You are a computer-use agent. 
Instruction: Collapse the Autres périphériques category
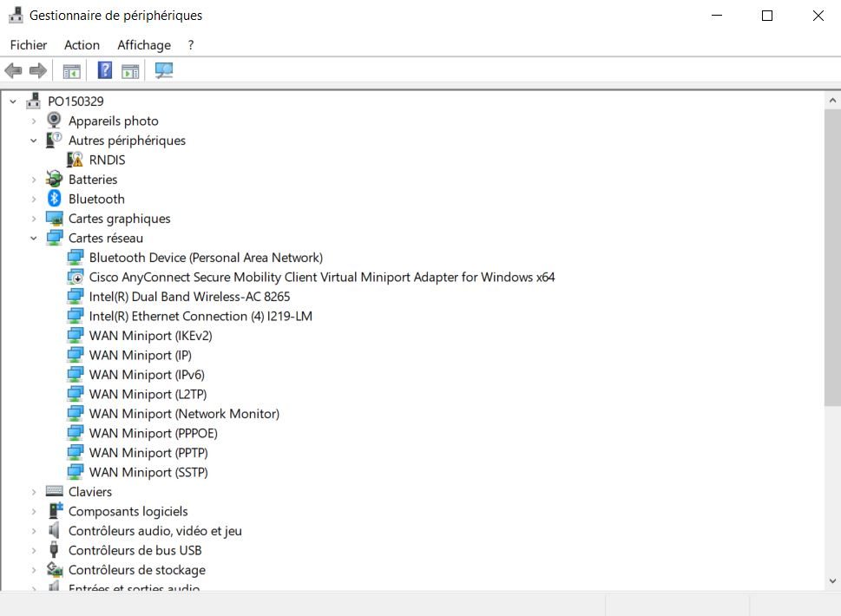pyautogui.click(x=33, y=141)
